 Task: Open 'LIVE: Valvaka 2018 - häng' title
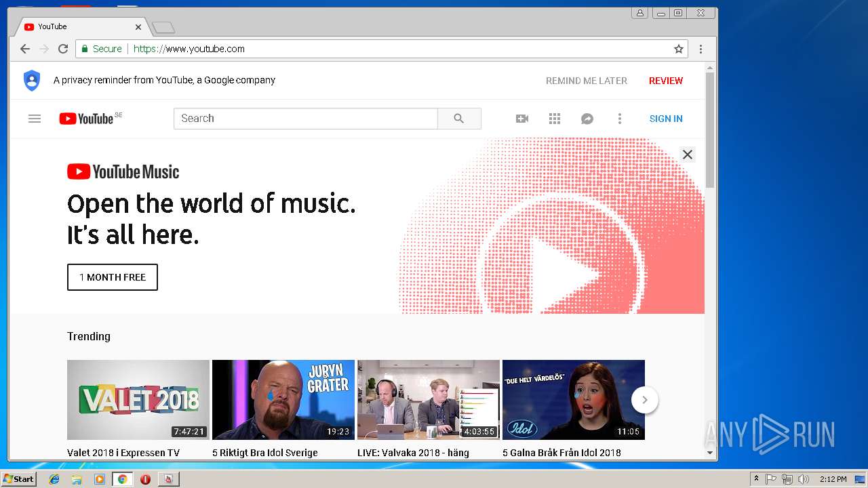(x=413, y=453)
